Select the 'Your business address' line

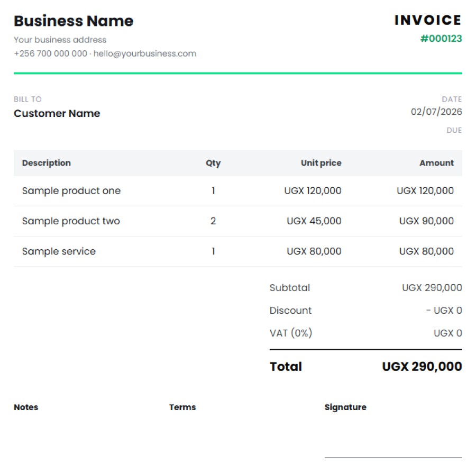pyautogui.click(x=60, y=40)
